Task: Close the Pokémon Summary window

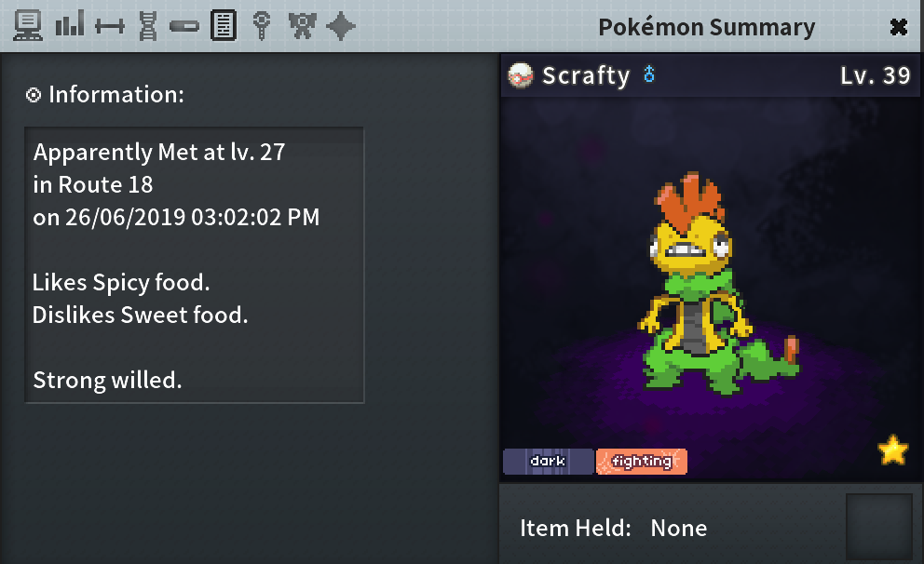Action: pos(899,27)
